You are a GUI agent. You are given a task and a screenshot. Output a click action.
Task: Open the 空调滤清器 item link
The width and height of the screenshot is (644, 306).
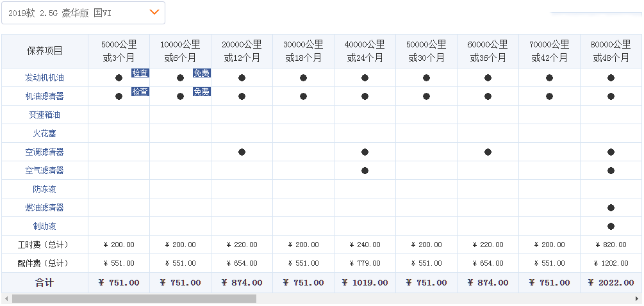(x=44, y=152)
